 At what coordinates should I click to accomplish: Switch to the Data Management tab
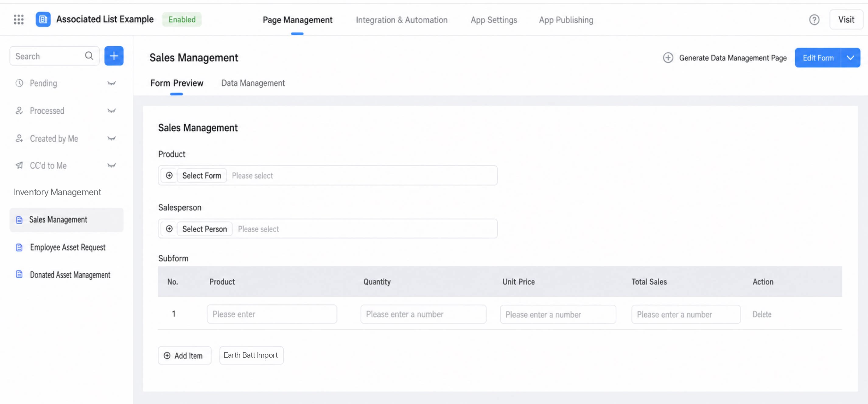point(253,83)
